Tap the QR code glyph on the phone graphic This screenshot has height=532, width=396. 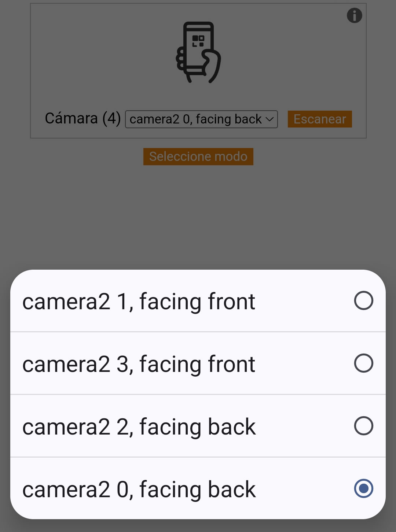(x=198, y=41)
